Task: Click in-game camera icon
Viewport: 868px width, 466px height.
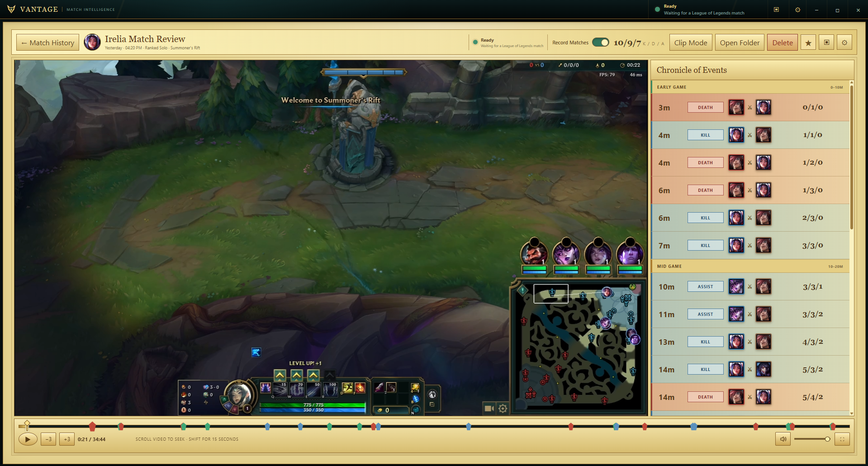Action: click(x=489, y=409)
